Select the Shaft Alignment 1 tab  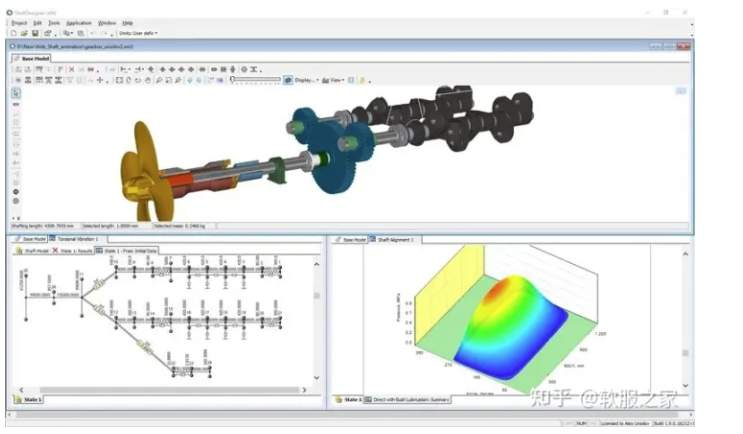point(393,240)
